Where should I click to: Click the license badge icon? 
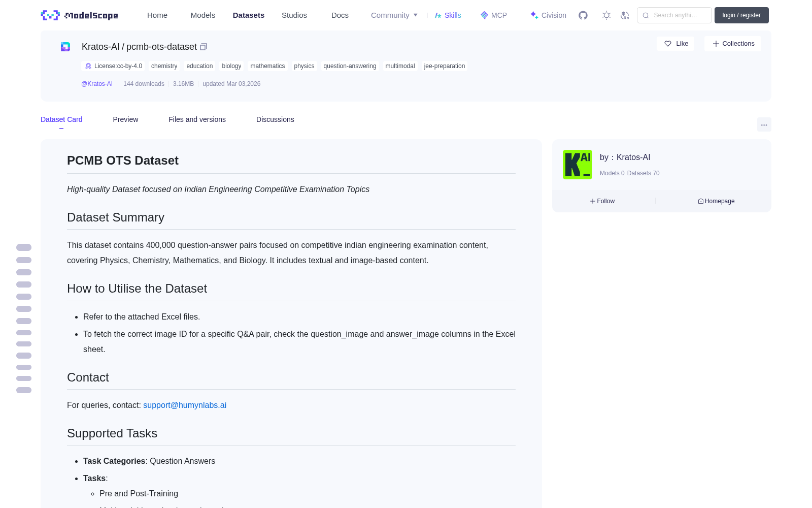click(88, 66)
